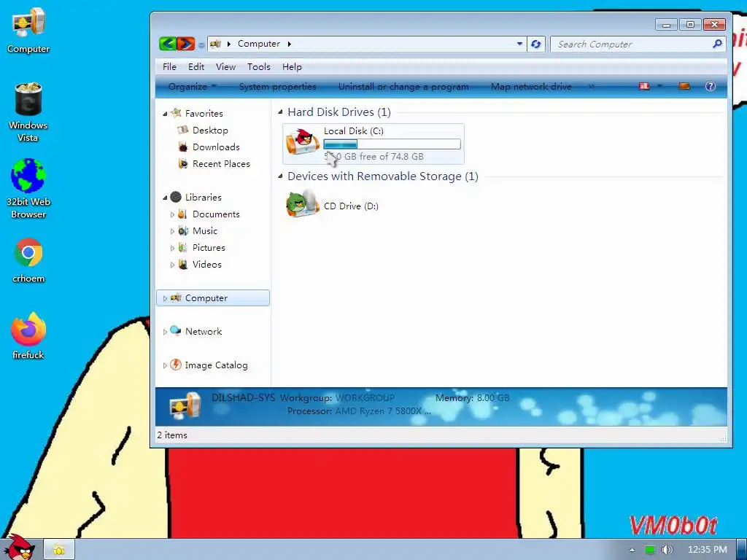Click the '2 items' status bar text
The width and height of the screenshot is (747, 560).
point(172,435)
